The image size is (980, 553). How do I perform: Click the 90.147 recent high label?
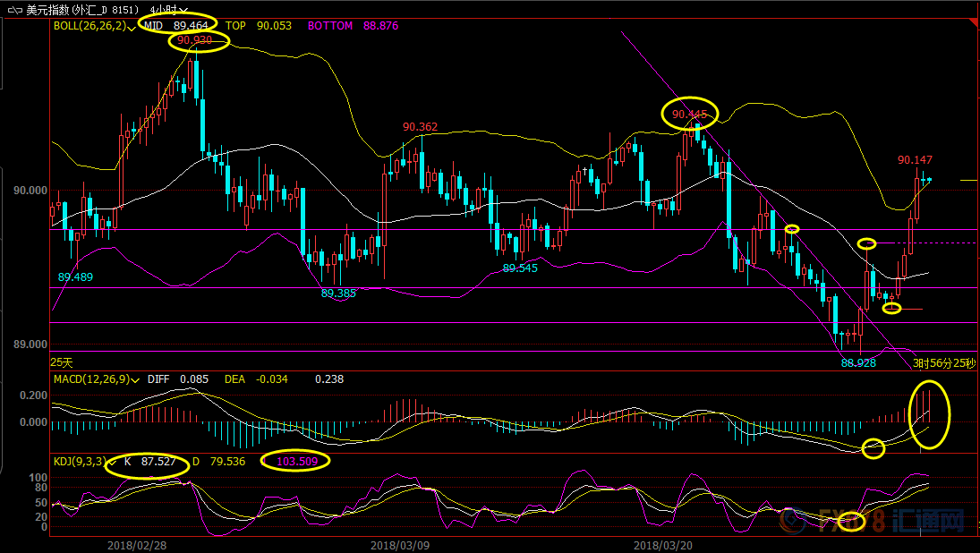point(915,160)
